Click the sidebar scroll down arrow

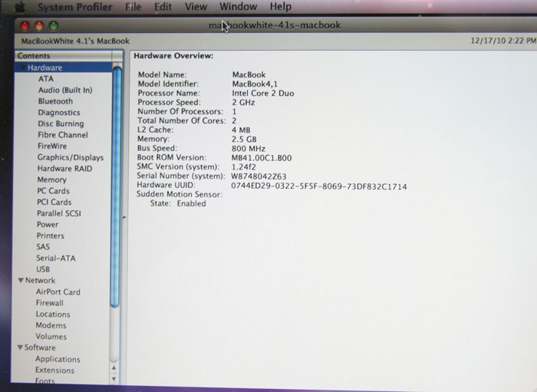pyautogui.click(x=114, y=379)
